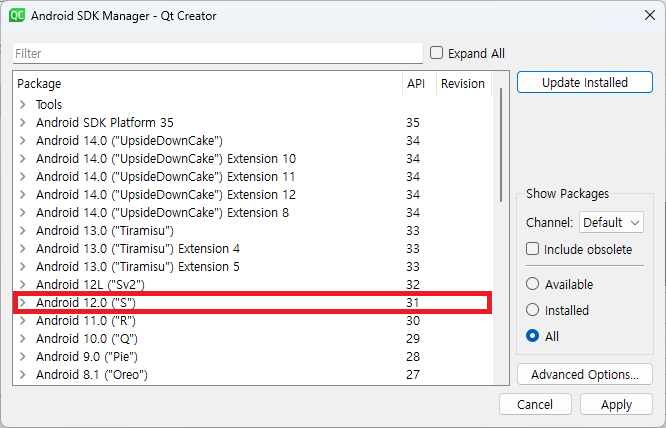
Task: Select the Android 10.0 ("Q") row
Action: [x=252, y=338]
